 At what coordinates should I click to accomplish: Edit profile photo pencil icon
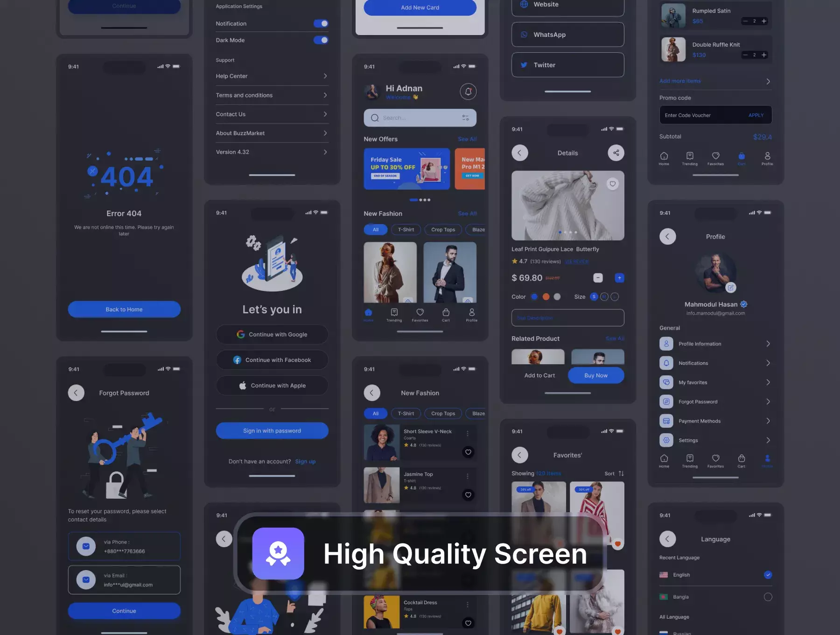731,287
